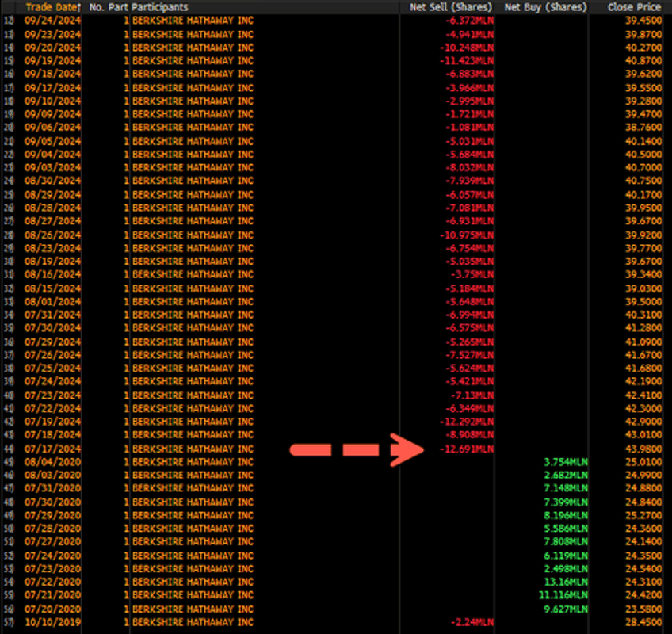Image resolution: width=672 pixels, height=634 pixels.
Task: Select the 07/29/2024 trade date
Action: (53, 342)
